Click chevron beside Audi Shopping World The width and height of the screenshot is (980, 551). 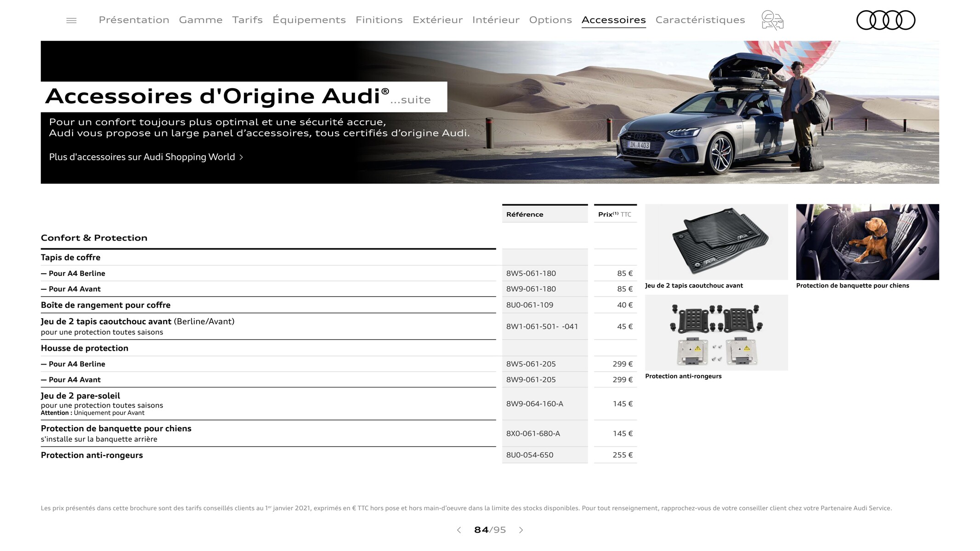241,157
